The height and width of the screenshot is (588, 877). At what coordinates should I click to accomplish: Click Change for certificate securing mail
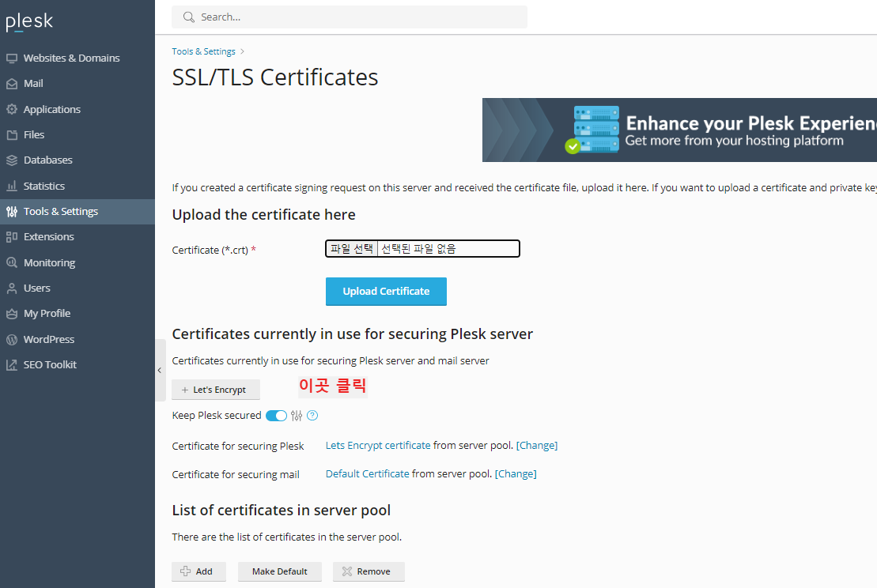[x=516, y=474]
